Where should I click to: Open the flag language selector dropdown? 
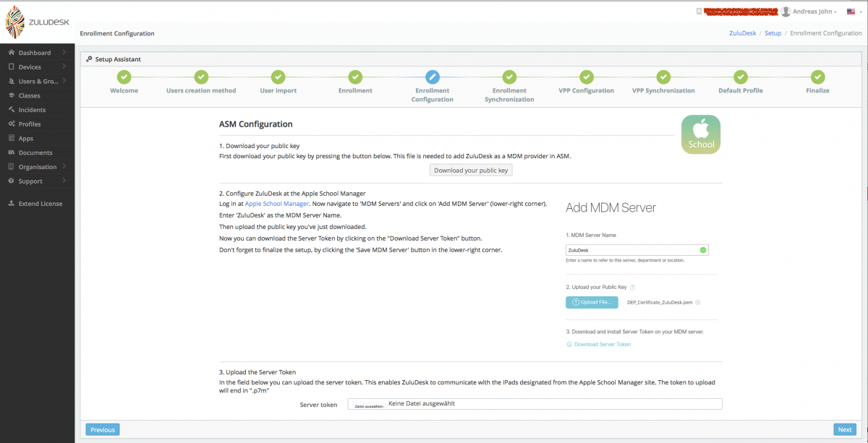tap(853, 12)
